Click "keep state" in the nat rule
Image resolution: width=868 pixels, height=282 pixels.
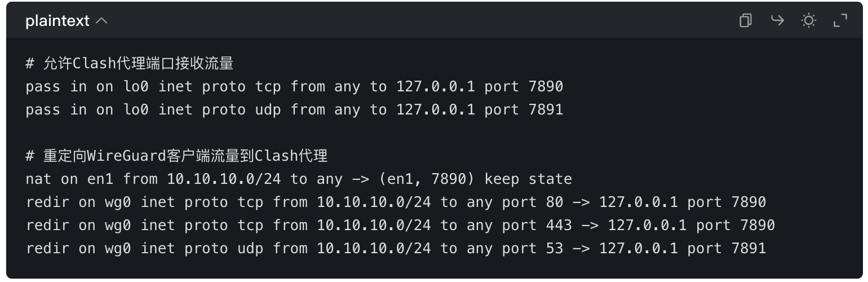(x=528, y=179)
